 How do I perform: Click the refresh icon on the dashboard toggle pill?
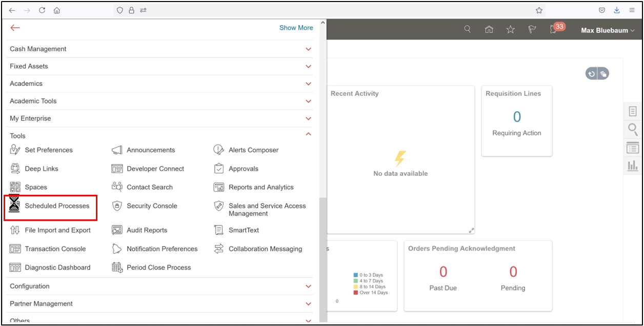coord(592,73)
